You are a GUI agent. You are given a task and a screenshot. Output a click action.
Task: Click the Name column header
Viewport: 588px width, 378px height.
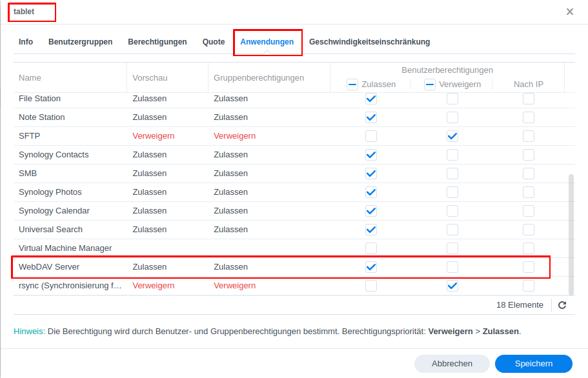[30, 78]
